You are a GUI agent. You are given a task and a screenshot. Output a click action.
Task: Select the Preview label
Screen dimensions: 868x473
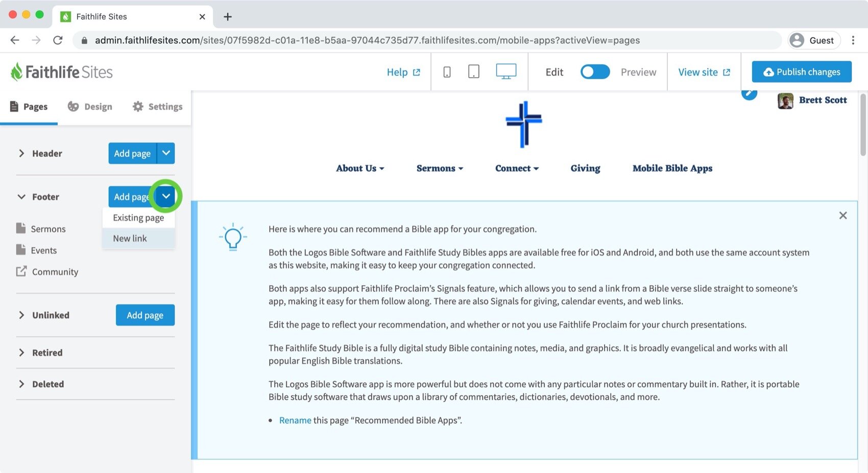click(638, 72)
